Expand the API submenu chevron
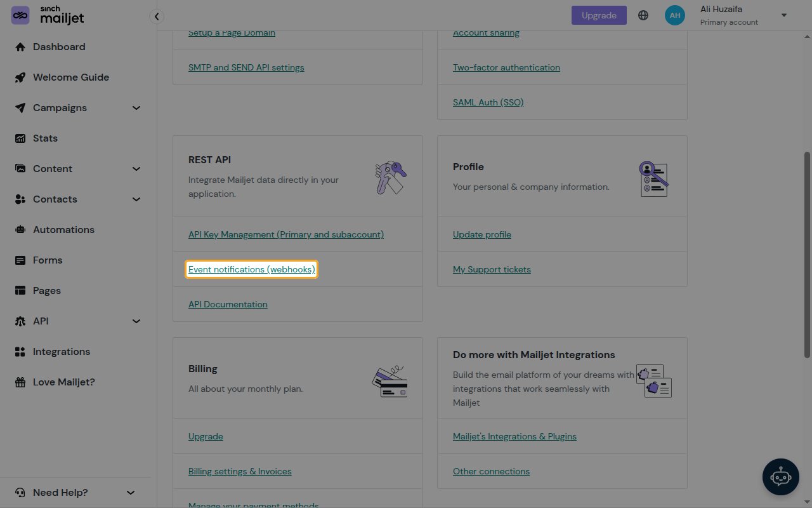Viewport: 812px width, 508px height. (136, 321)
